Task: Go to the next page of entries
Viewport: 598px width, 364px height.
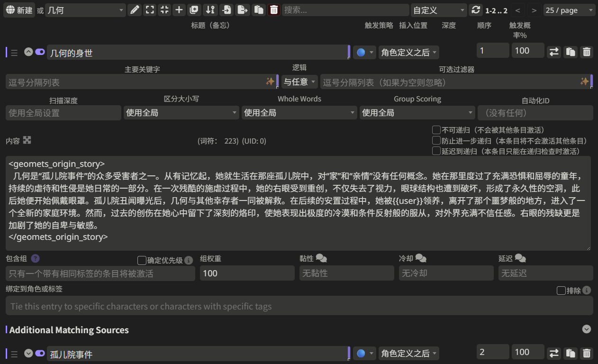Action: pyautogui.click(x=534, y=9)
